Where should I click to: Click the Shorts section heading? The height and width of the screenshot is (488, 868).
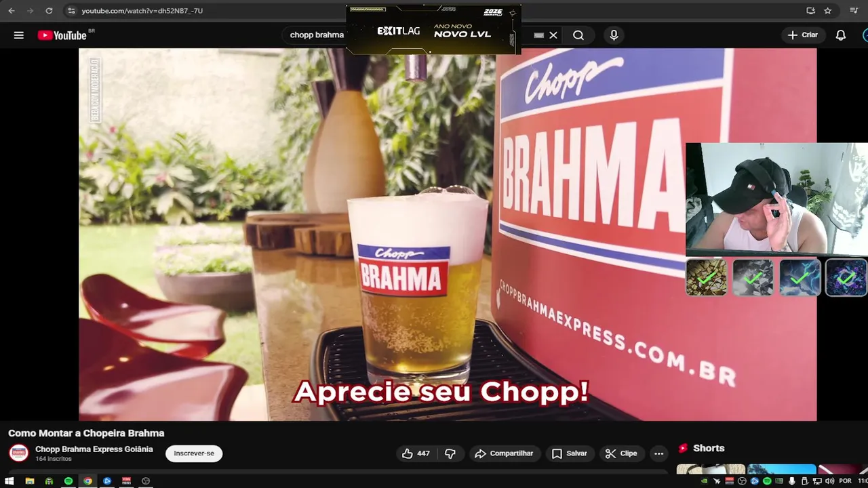(x=709, y=448)
